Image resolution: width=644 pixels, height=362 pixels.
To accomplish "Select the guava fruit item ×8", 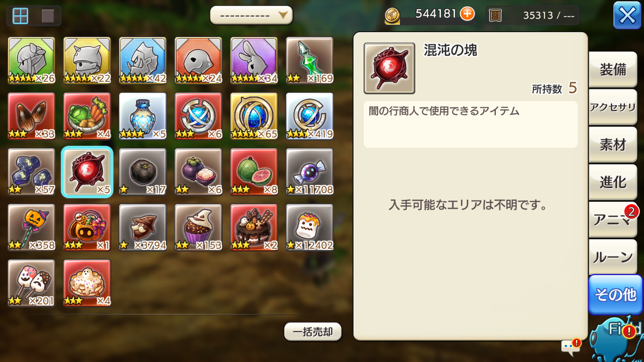I will point(254,172).
